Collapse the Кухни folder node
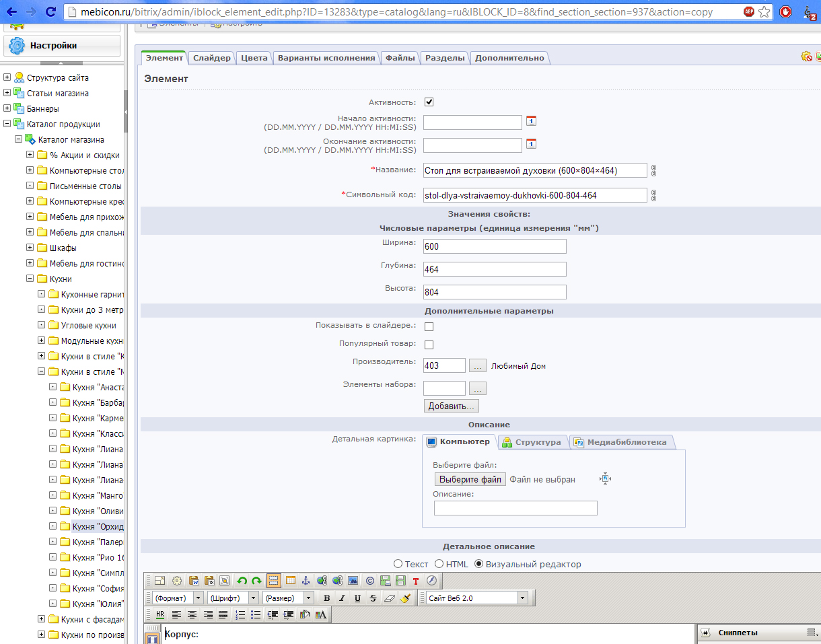 30,279
